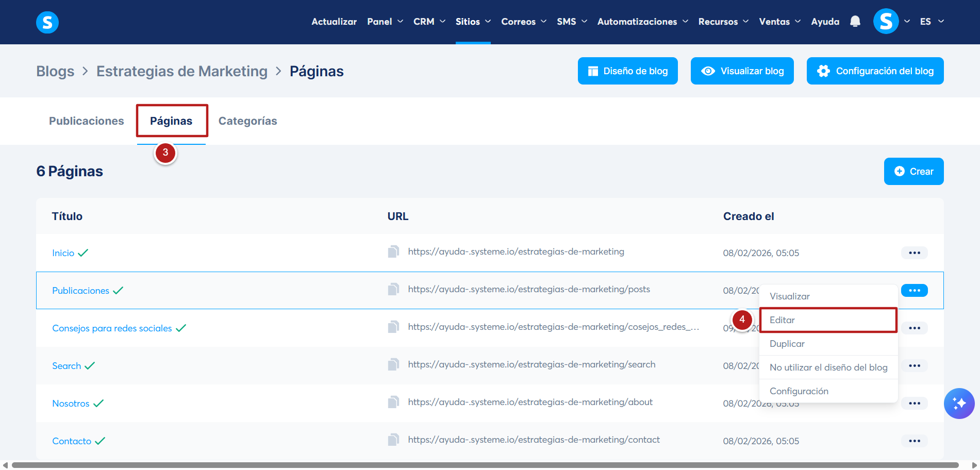Screen dimensions: 980x470
Task: Expand the Automatizaciones menu
Action: [643, 22]
